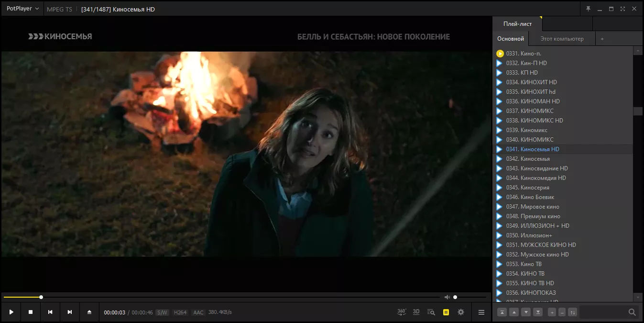
Task: Click the AAC audio codec label
Action: 198,312
